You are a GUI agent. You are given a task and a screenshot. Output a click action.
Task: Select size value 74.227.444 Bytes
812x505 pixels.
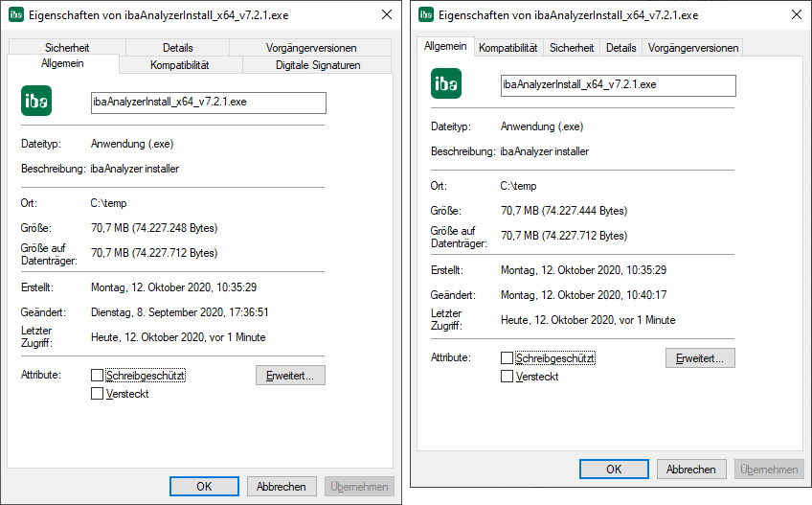coord(564,211)
